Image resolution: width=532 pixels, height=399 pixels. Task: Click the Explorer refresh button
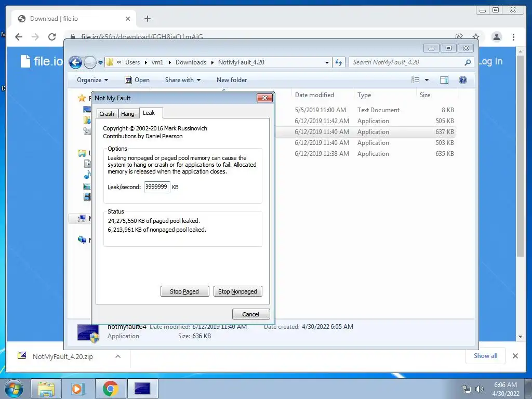click(339, 62)
